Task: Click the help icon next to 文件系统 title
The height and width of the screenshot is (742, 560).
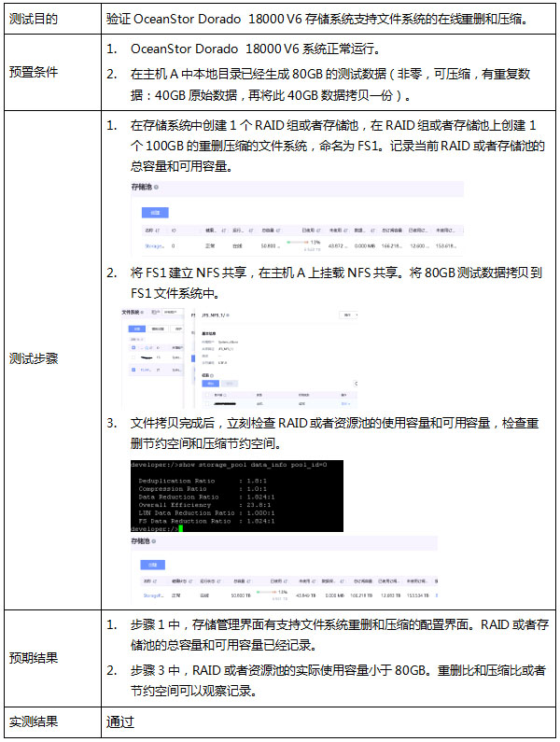Action: point(142,313)
